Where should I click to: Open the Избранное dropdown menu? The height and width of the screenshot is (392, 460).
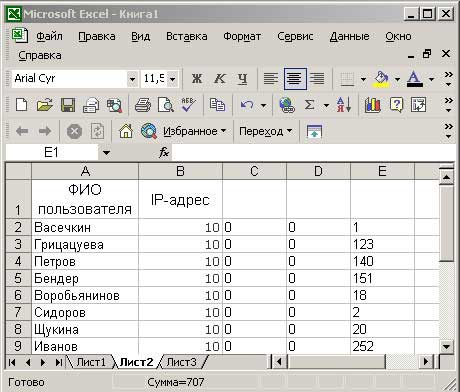194,131
